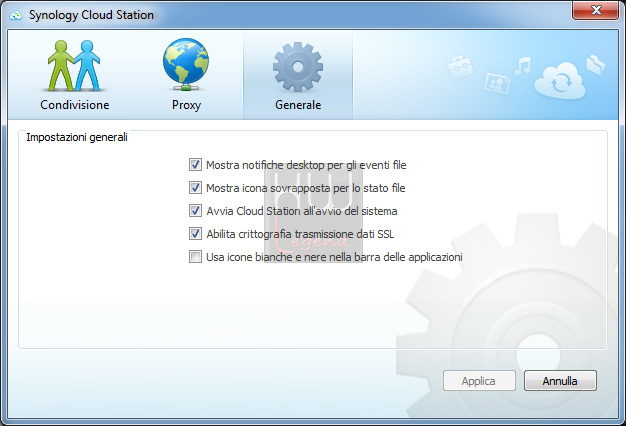Enable Usa icone bianche e nere checkbox
This screenshot has height=426, width=626.
coord(195,256)
